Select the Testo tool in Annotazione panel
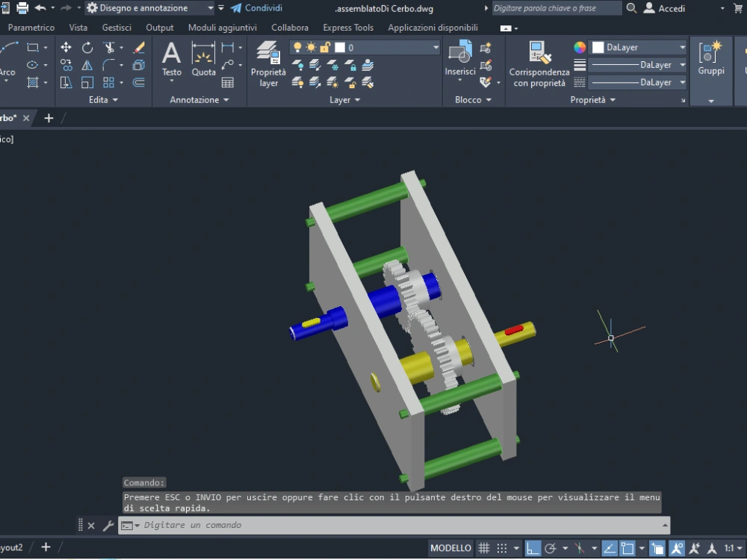The image size is (747, 560). coord(171,60)
